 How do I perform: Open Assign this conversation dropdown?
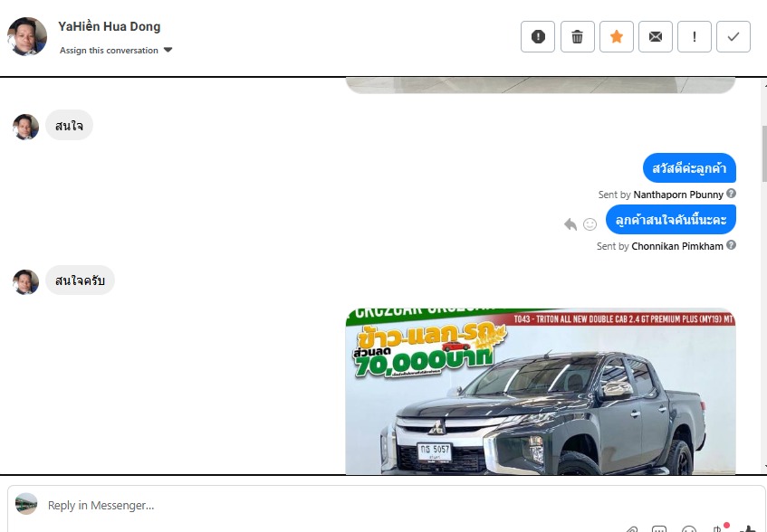coord(116,51)
